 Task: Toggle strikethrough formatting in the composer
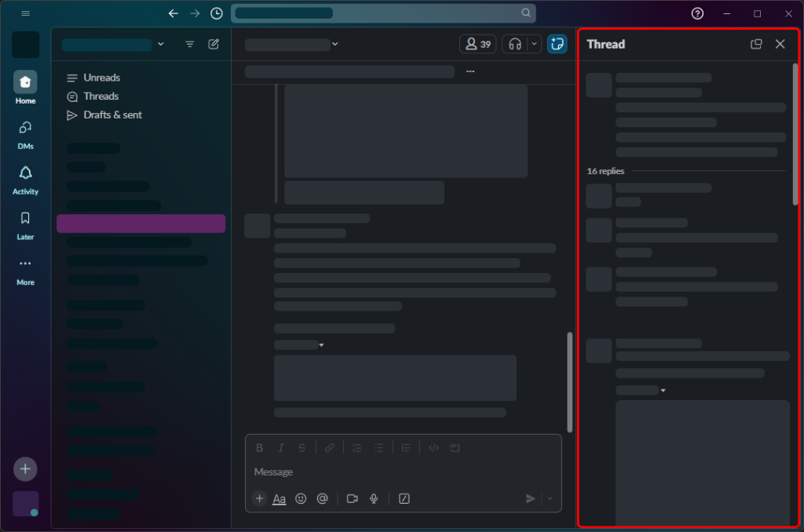[x=302, y=447]
